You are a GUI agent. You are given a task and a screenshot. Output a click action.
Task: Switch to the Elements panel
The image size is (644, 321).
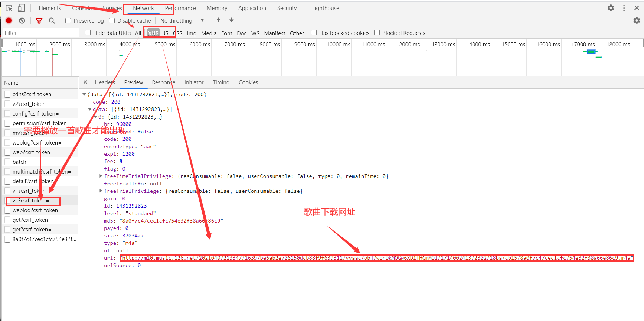point(50,8)
